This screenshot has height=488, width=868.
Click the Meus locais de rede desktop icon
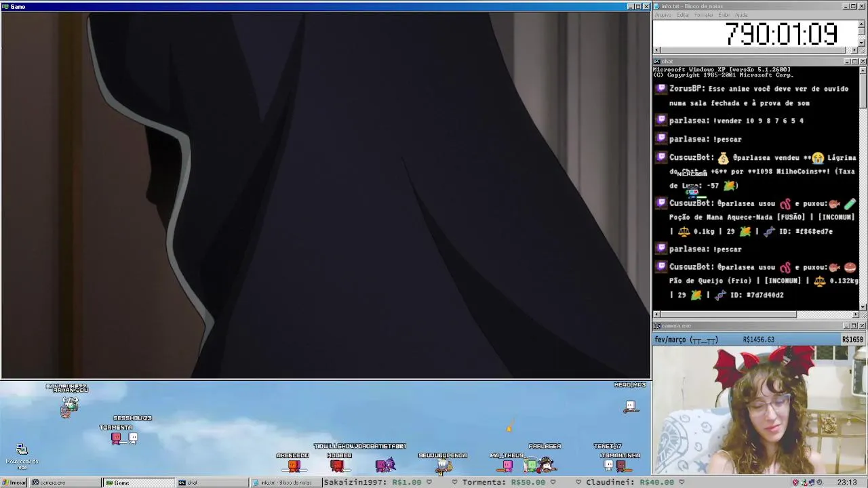pos(22,457)
